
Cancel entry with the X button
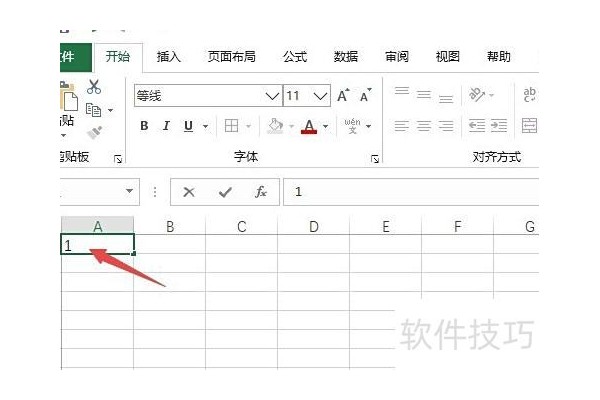pyautogui.click(x=189, y=192)
